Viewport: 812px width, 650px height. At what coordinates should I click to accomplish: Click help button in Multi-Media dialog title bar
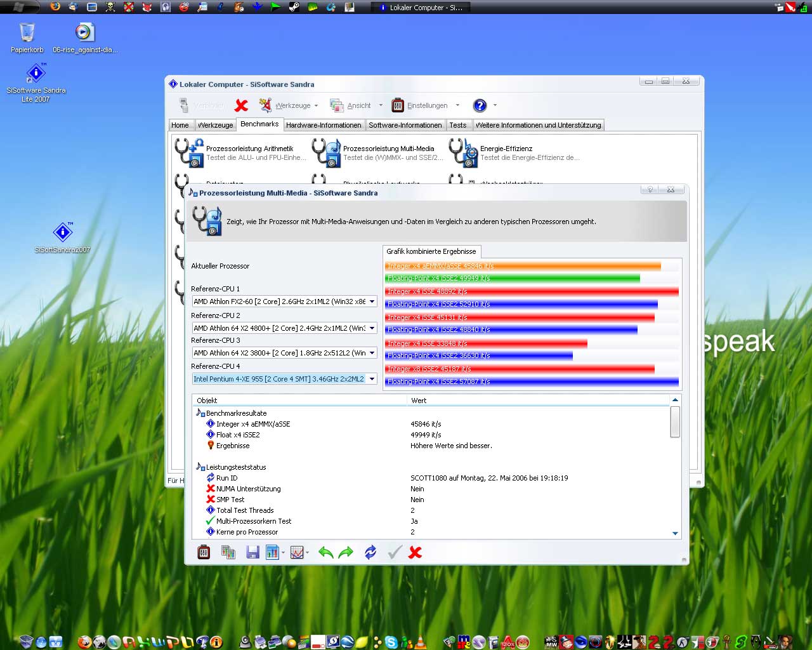pos(650,190)
